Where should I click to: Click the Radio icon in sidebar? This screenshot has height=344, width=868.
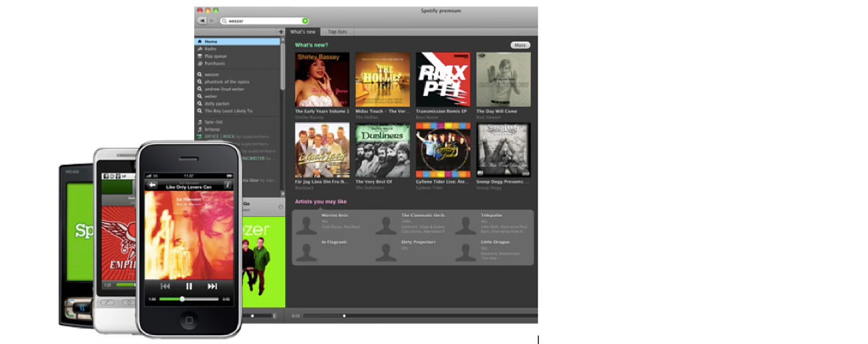pos(200,49)
